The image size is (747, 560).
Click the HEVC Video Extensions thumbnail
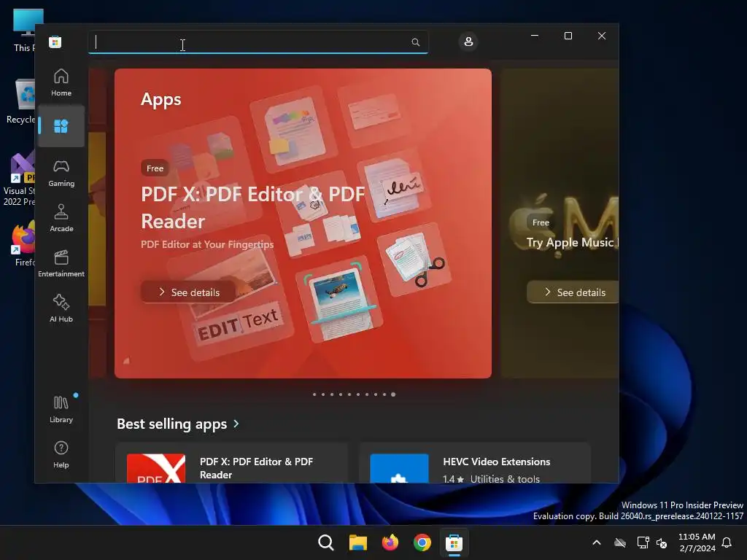[x=399, y=468]
